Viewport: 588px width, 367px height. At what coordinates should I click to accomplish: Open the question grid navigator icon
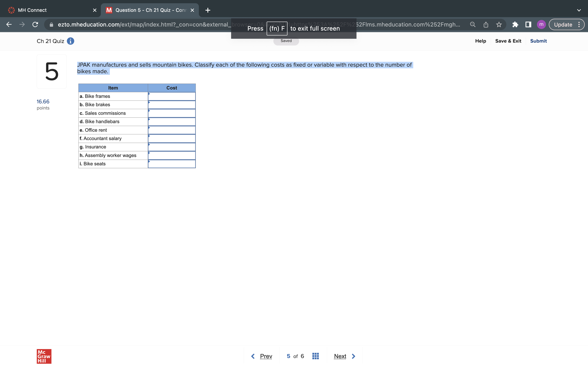315,356
